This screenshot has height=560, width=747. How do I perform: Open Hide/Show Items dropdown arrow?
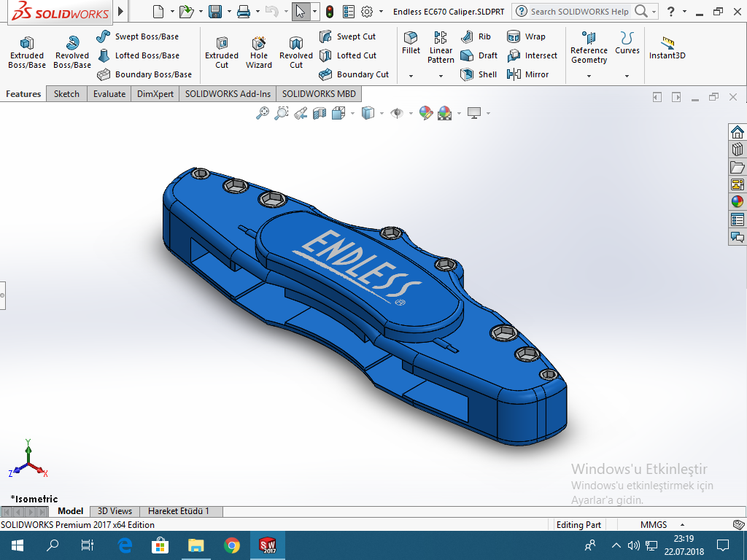tap(411, 113)
